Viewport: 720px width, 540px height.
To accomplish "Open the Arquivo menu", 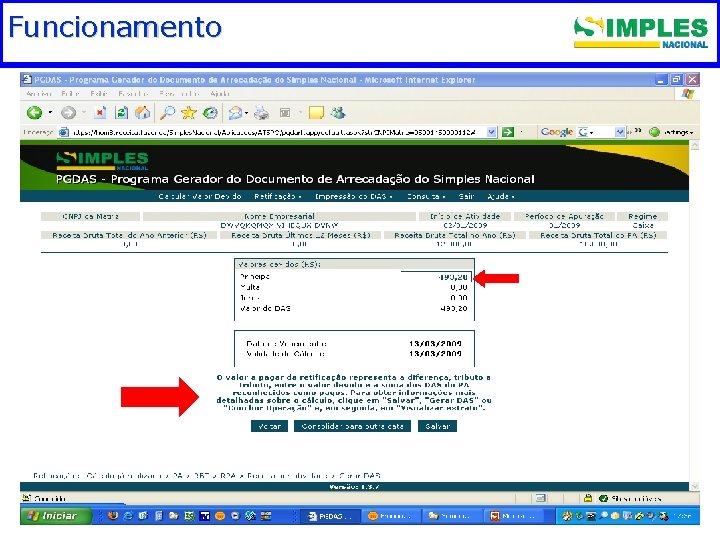I will click(39, 94).
